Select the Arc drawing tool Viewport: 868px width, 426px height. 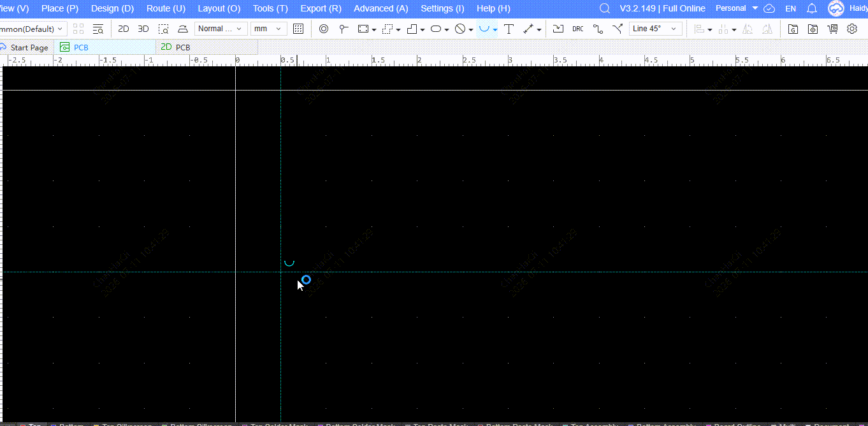[x=484, y=29]
